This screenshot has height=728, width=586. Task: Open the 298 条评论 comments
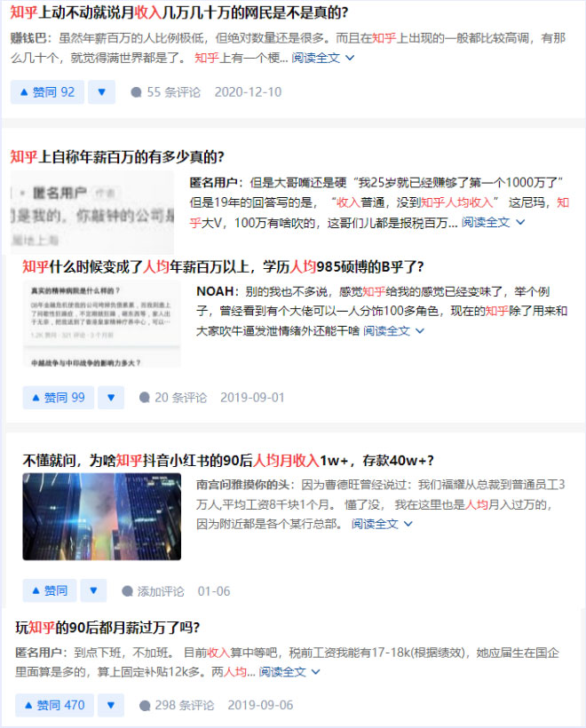[x=177, y=705]
